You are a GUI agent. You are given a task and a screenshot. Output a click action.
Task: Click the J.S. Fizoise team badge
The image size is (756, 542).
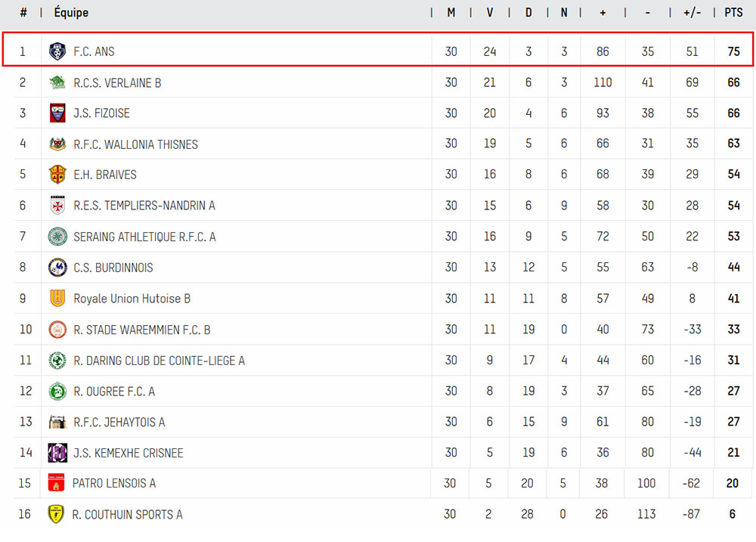click(x=57, y=113)
